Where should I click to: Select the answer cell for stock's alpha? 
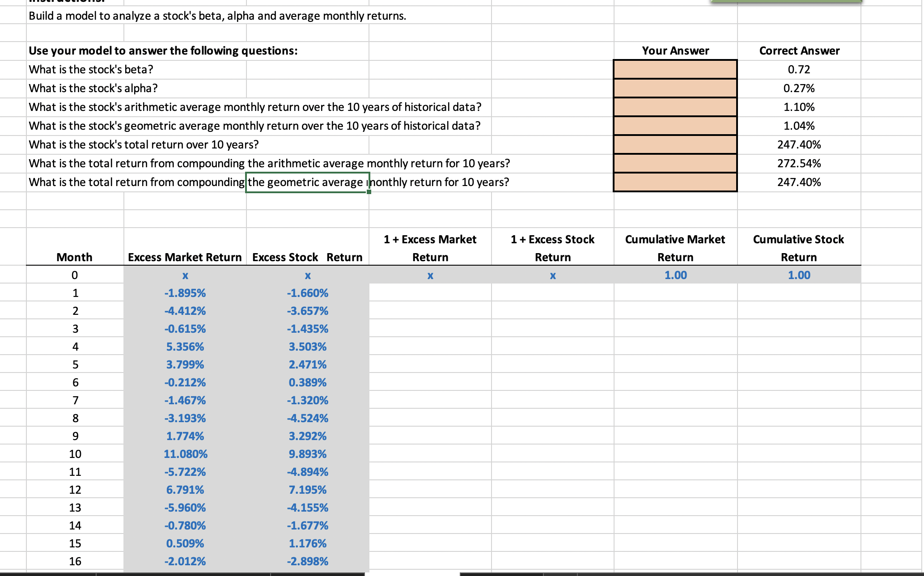675,89
